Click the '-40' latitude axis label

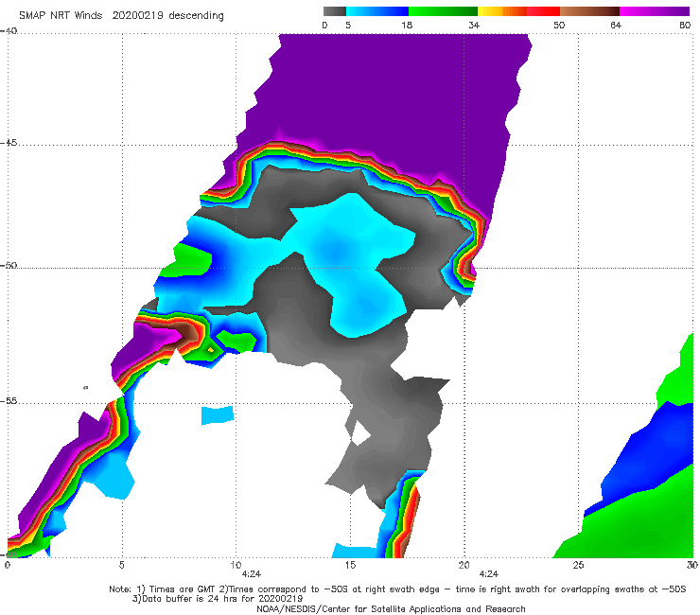[x=9, y=31]
